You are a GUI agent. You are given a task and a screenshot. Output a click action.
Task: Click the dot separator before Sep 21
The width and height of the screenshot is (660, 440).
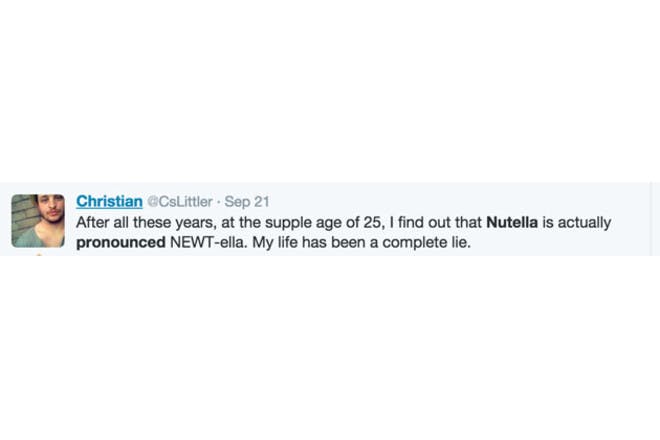(x=218, y=202)
